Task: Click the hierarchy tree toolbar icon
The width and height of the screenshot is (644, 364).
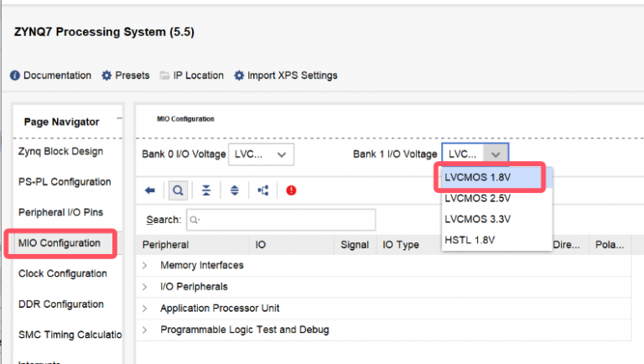Action: pyautogui.click(x=263, y=190)
